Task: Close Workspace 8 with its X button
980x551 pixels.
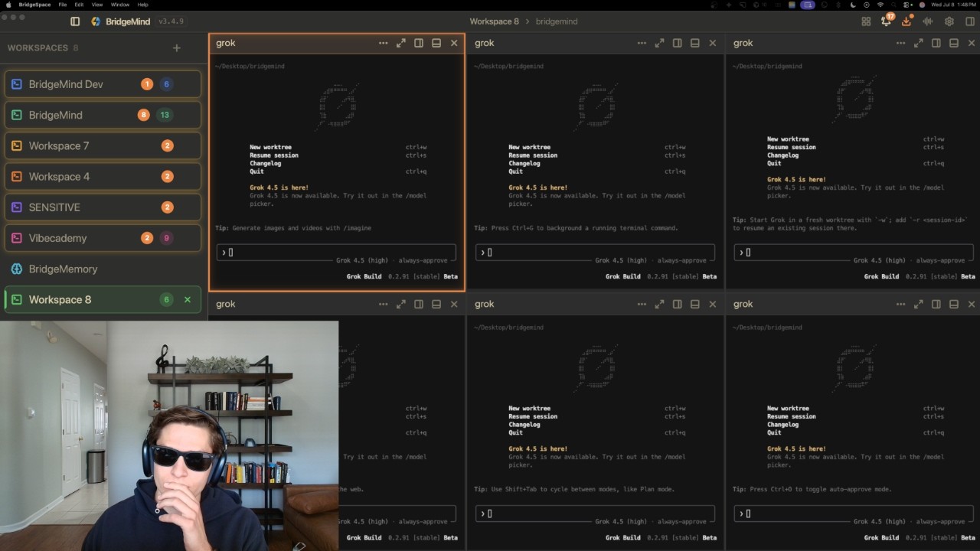Action: pos(188,299)
